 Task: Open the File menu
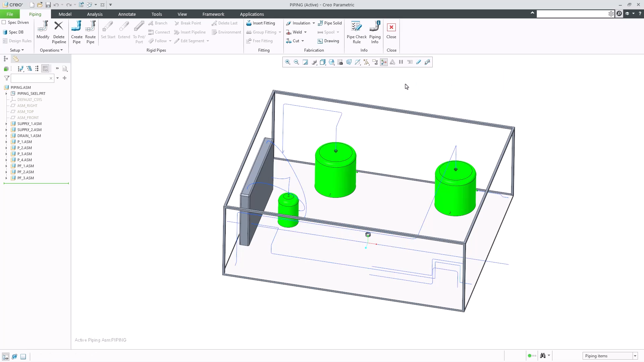(10, 14)
